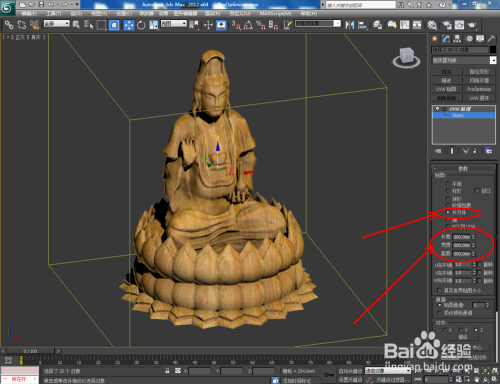Click the UVW Unwrap modifier button
The image size is (500, 384).
click(479, 98)
